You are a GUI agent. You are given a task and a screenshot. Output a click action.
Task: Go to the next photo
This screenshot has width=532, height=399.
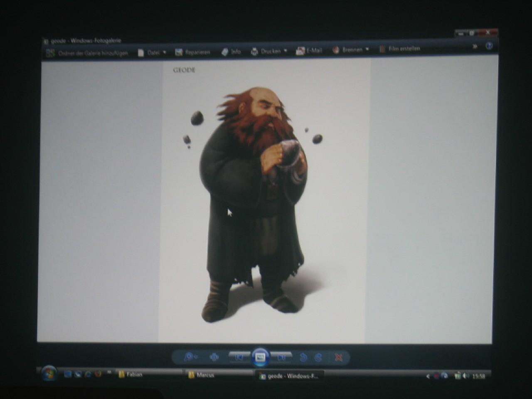tap(281, 357)
